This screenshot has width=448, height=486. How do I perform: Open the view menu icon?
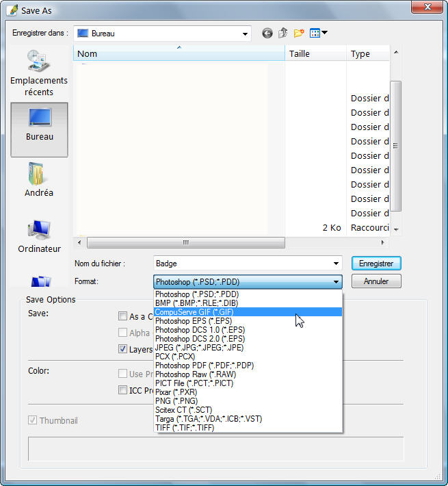tap(318, 33)
